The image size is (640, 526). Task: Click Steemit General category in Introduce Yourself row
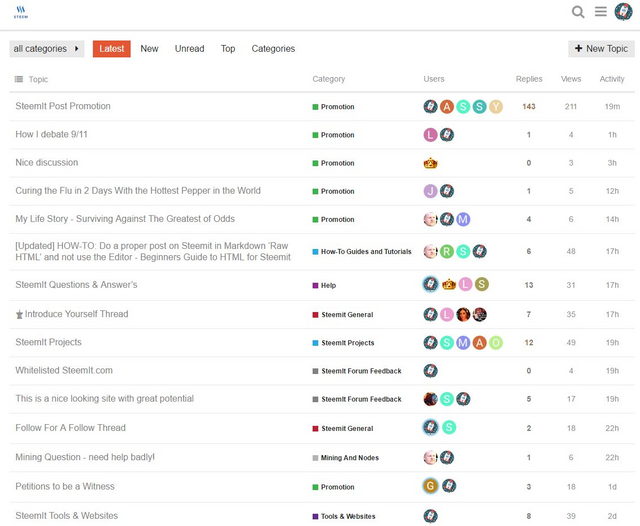click(x=343, y=315)
